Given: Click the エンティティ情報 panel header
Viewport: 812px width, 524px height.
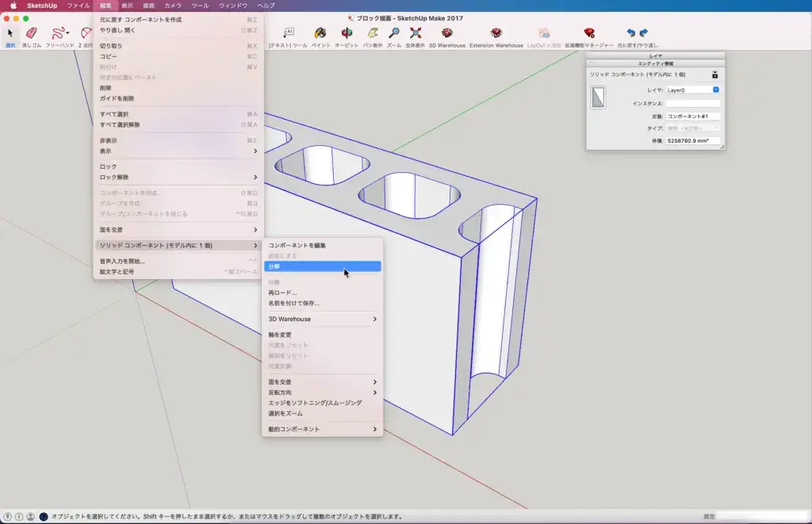Looking at the screenshot, I should (655, 63).
